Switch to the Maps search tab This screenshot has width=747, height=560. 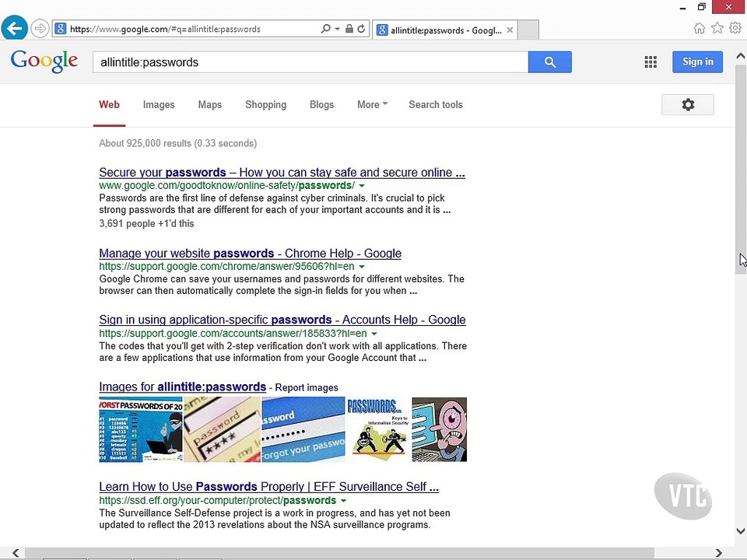click(209, 105)
